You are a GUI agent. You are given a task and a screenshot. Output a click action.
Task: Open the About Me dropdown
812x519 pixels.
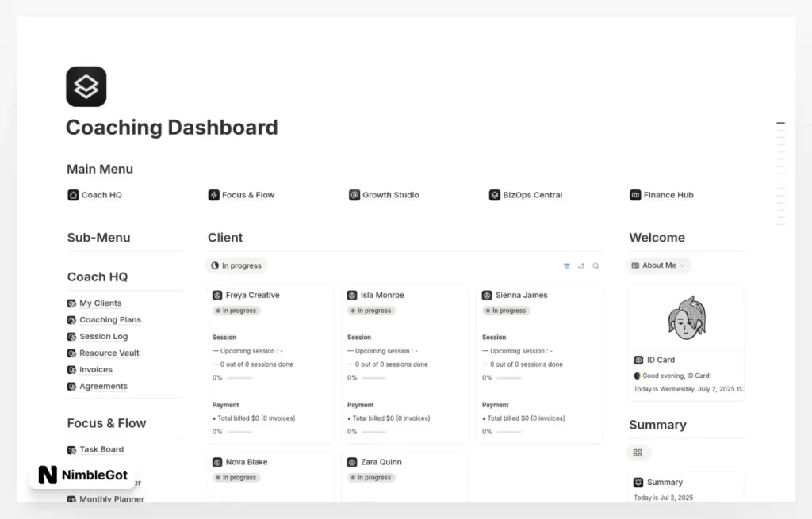[x=658, y=265]
